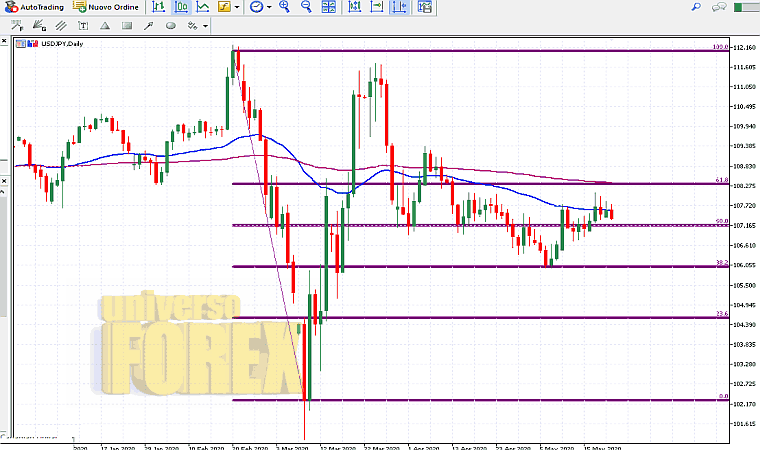Viewport: 760px width, 450px height.
Task: Toggle candlestick chart mode
Action: [181, 7]
